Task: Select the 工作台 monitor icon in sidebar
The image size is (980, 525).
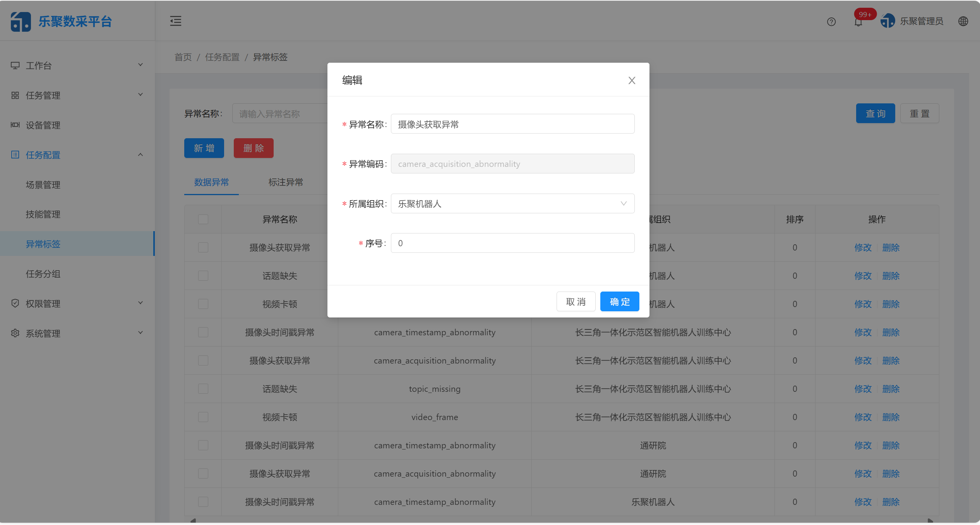Action: click(15, 65)
